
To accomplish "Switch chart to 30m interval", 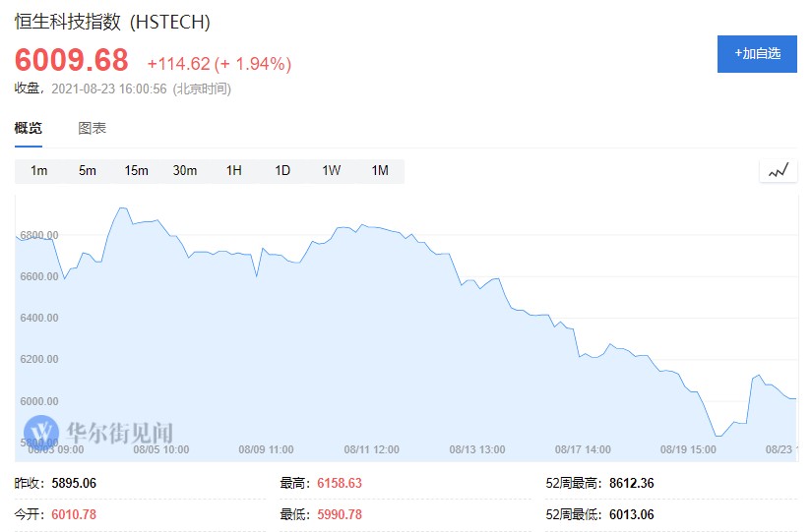I will point(185,170).
